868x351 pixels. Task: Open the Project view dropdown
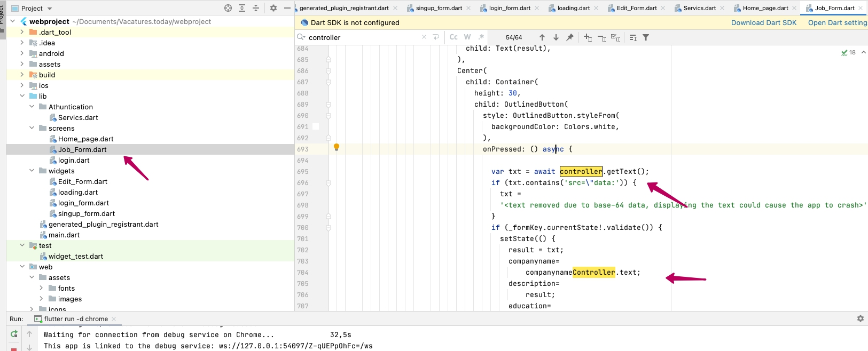tap(50, 9)
